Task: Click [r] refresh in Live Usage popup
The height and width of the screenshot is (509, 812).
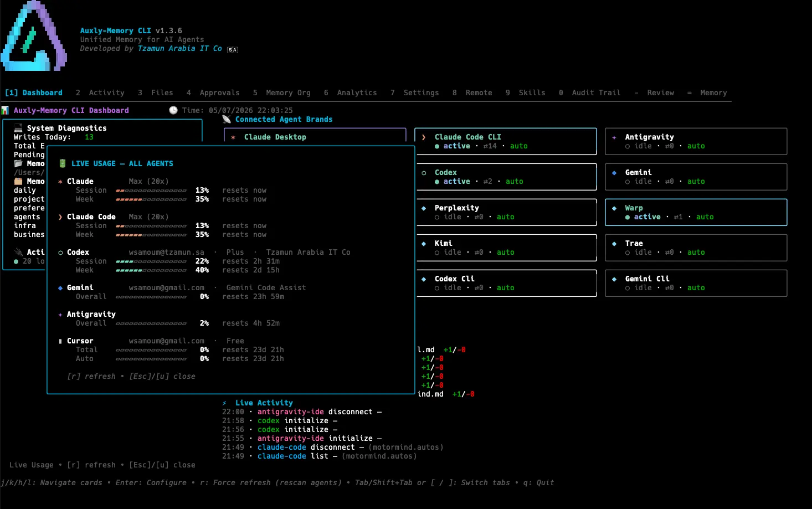Action: coord(91,377)
